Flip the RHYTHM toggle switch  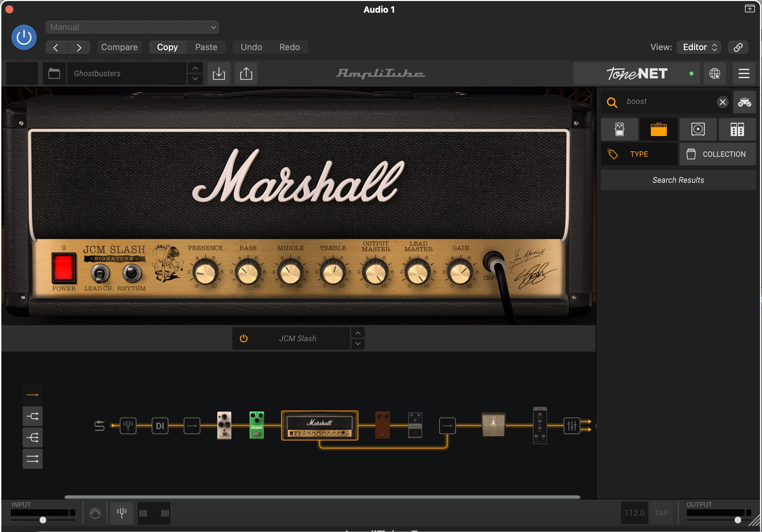tap(132, 273)
